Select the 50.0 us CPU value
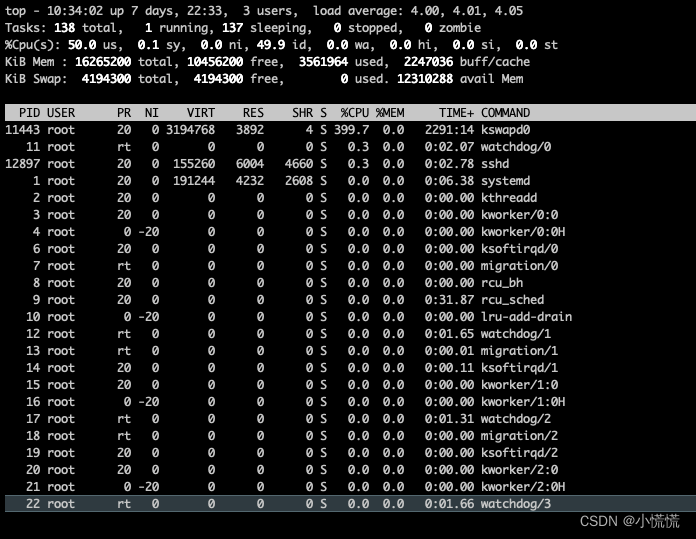Image resolution: width=696 pixels, height=539 pixels. pyautogui.click(x=82, y=45)
